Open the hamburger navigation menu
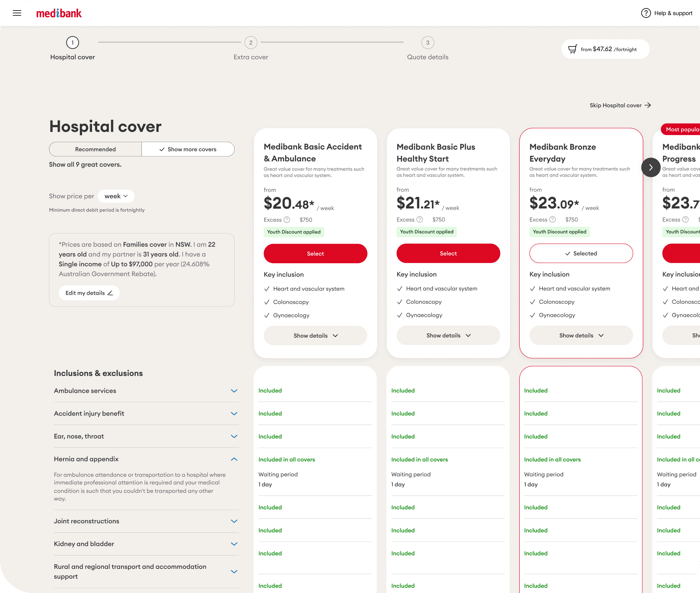This screenshot has width=700, height=593. click(17, 13)
